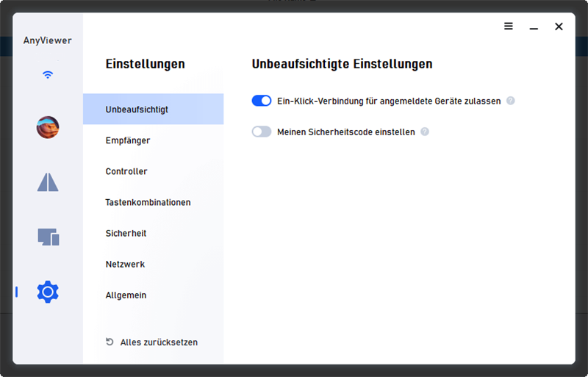The image size is (588, 377).
Task: Select the Settings gear icon
Action: pyautogui.click(x=48, y=292)
